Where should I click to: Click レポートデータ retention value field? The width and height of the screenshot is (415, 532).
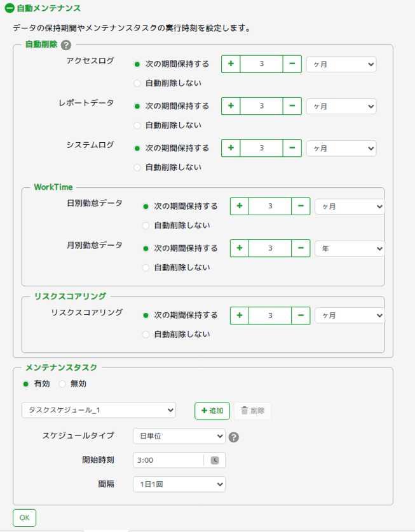[x=261, y=106]
